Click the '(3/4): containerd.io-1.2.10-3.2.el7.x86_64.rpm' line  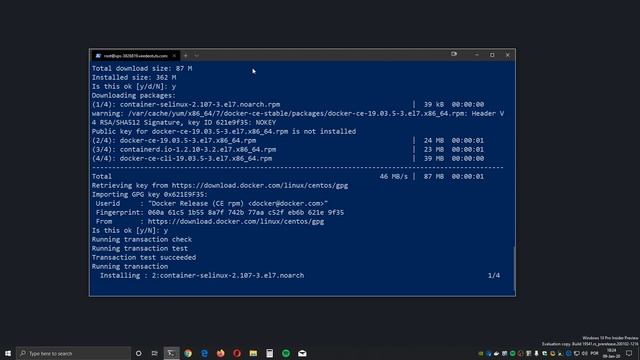[x=288, y=149]
